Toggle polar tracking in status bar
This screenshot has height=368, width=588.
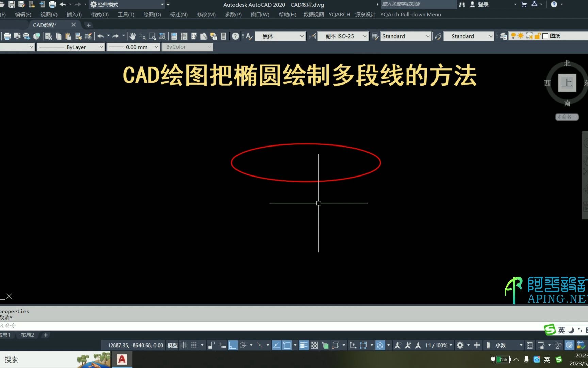243,345
